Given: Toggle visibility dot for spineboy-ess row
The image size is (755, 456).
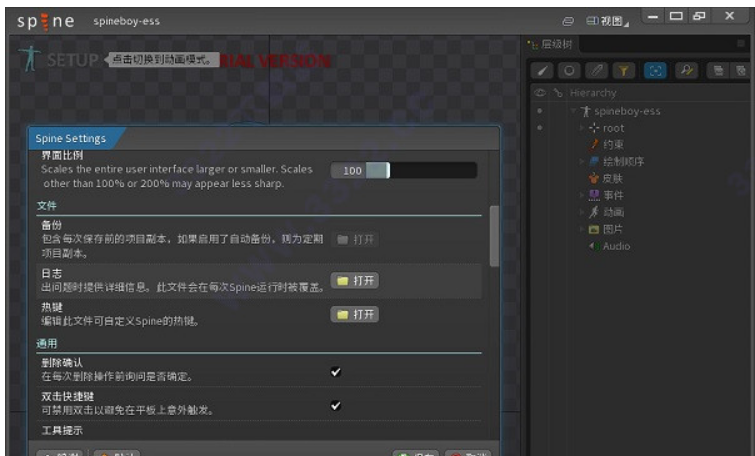Looking at the screenshot, I should (x=540, y=111).
